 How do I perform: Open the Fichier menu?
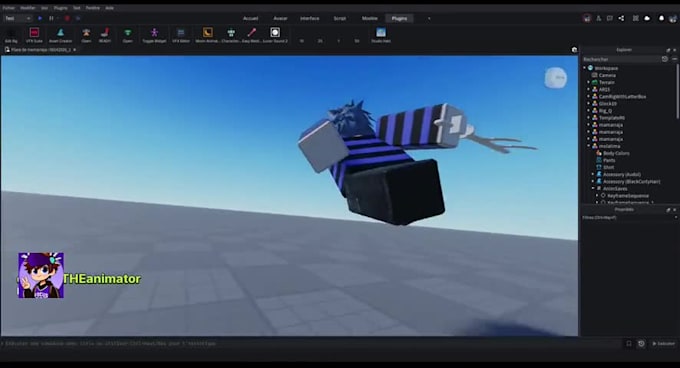(x=8, y=8)
